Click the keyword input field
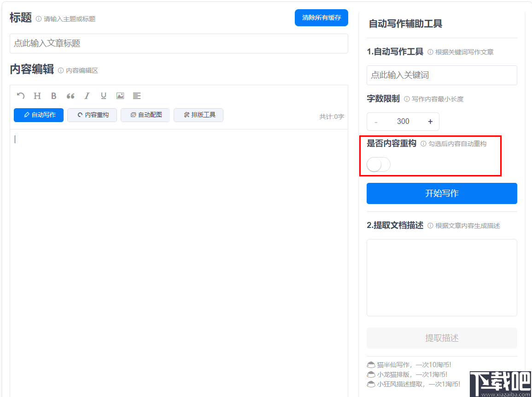 point(442,76)
